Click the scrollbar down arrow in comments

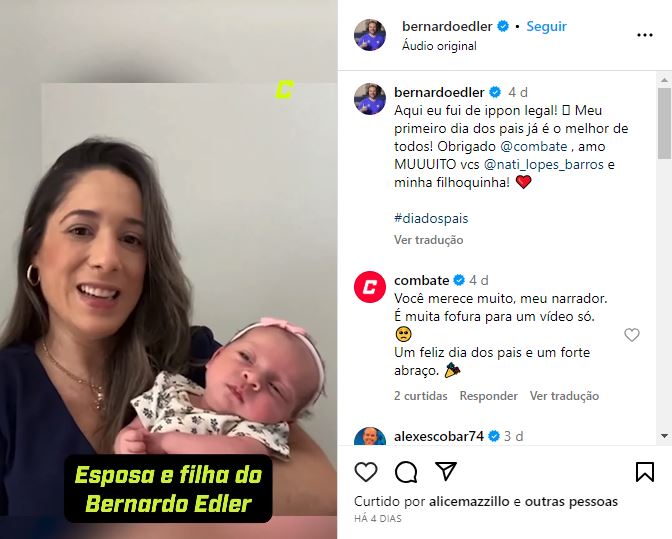tap(664, 436)
